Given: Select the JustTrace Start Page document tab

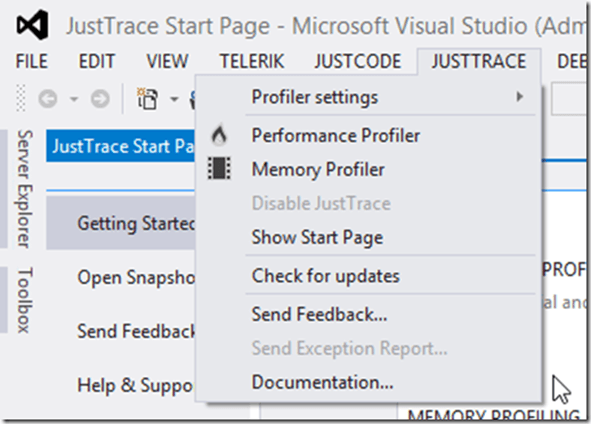Looking at the screenshot, I should coord(121,146).
